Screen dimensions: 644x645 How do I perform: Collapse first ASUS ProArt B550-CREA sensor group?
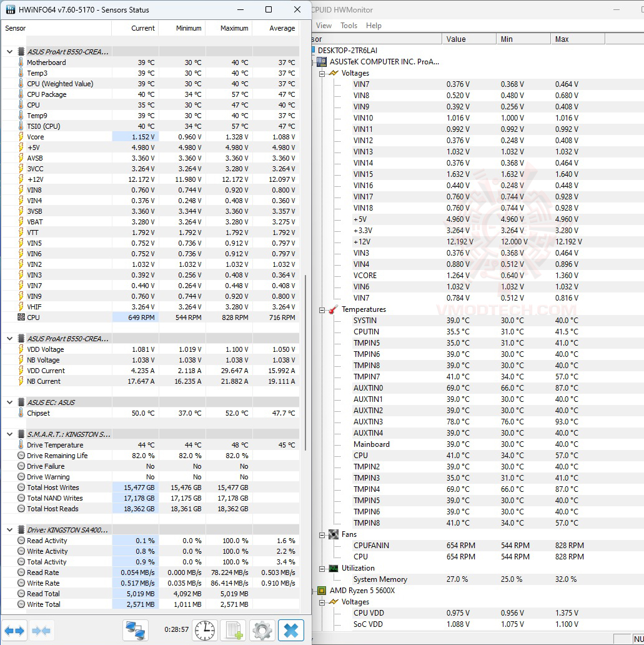[x=9, y=52]
